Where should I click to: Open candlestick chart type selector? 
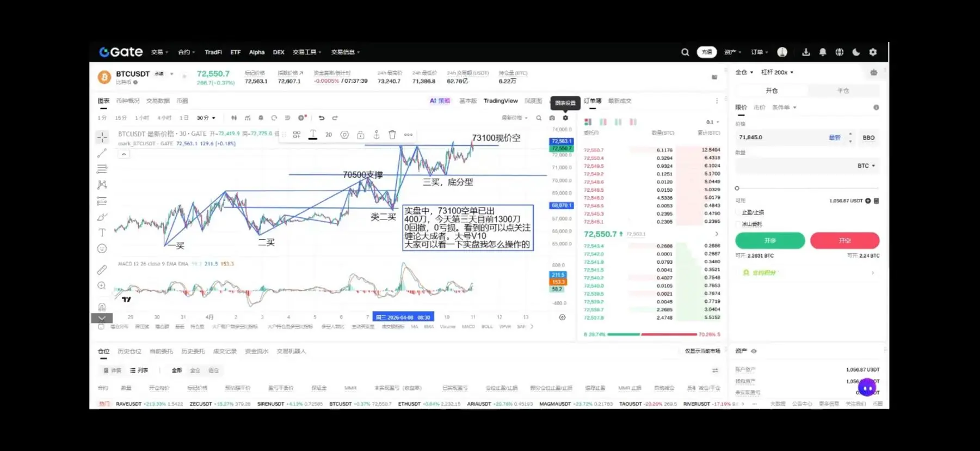click(x=234, y=118)
